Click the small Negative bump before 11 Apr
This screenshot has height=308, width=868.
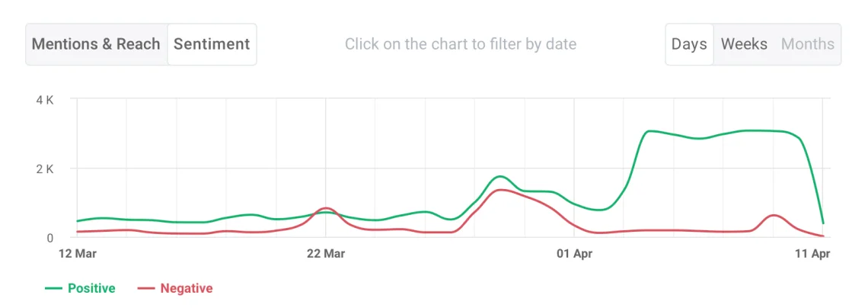pyautogui.click(x=774, y=216)
